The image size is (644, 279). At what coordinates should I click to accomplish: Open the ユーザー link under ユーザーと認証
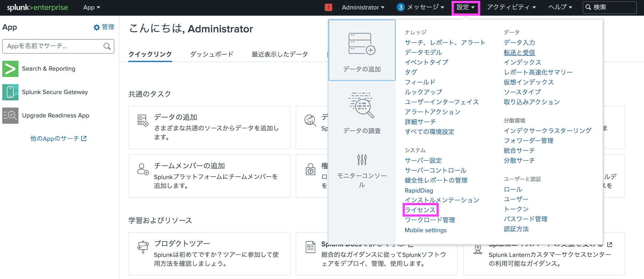point(516,199)
